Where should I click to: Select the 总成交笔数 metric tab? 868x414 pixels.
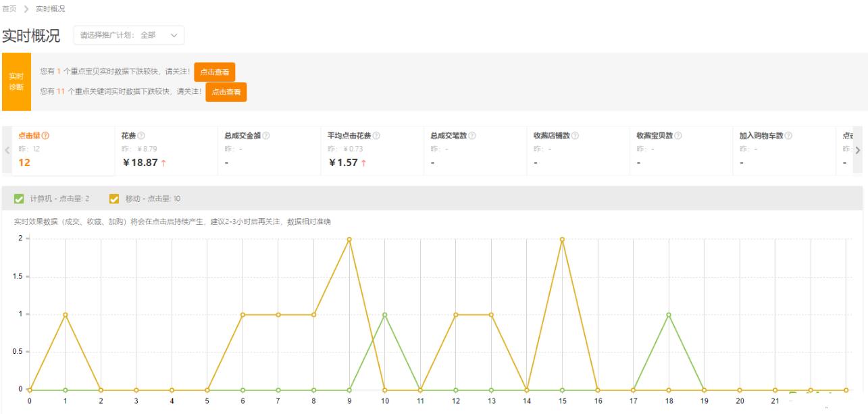click(x=475, y=151)
